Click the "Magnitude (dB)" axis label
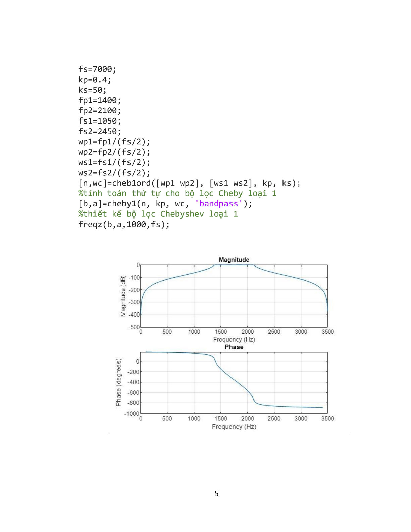 123,296
